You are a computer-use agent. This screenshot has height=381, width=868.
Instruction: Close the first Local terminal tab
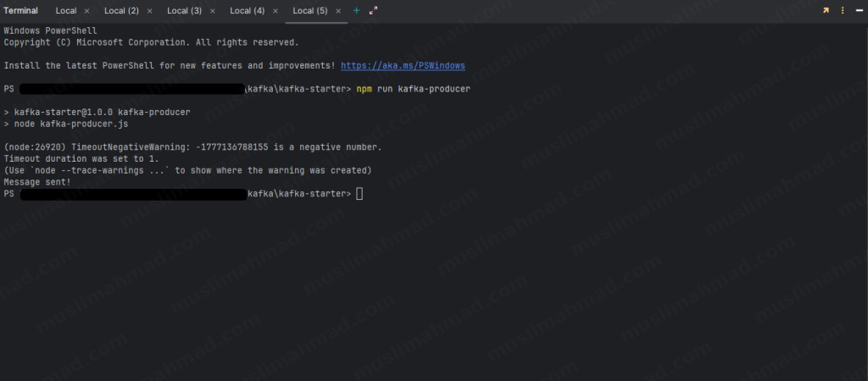pyautogui.click(x=87, y=11)
